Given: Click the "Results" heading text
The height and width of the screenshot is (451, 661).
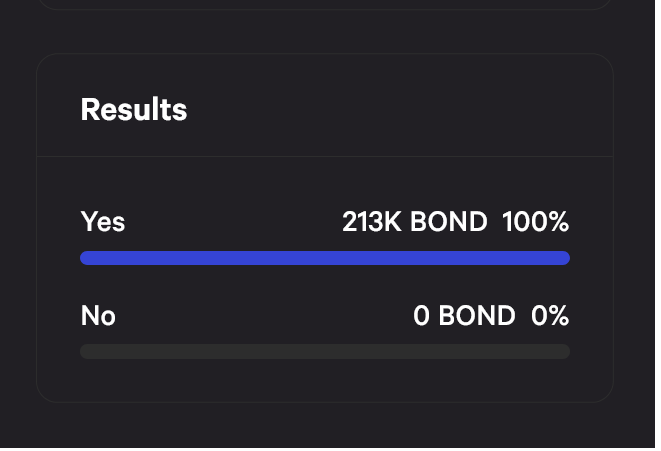Looking at the screenshot, I should coord(133,109).
